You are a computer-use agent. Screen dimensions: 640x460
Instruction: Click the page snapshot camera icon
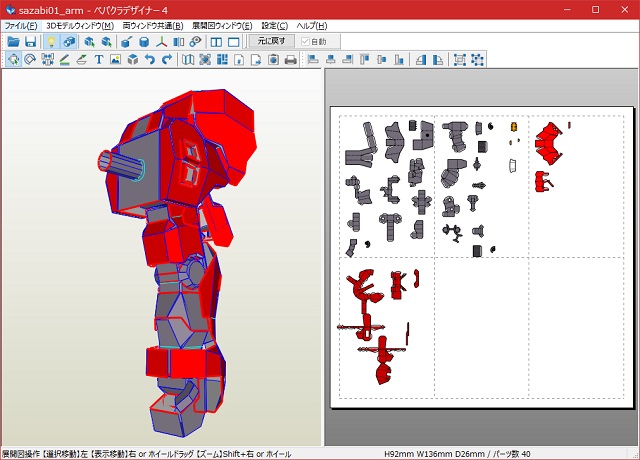(x=273, y=60)
